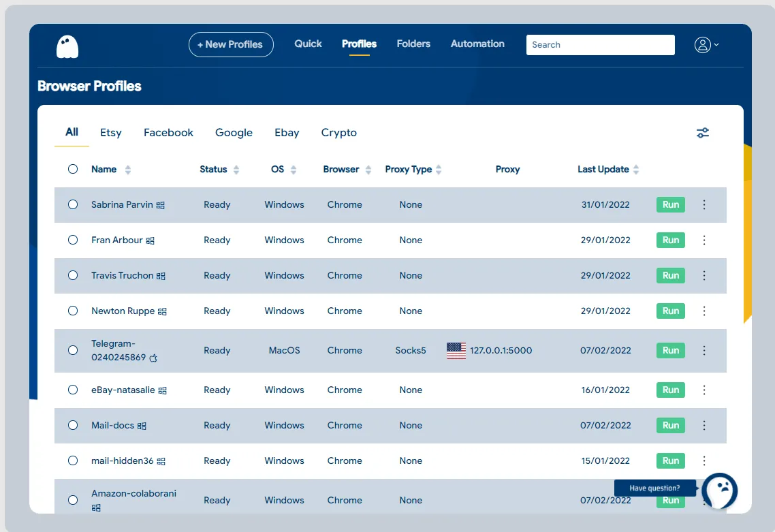Switch to the Facebook tab

pos(168,132)
